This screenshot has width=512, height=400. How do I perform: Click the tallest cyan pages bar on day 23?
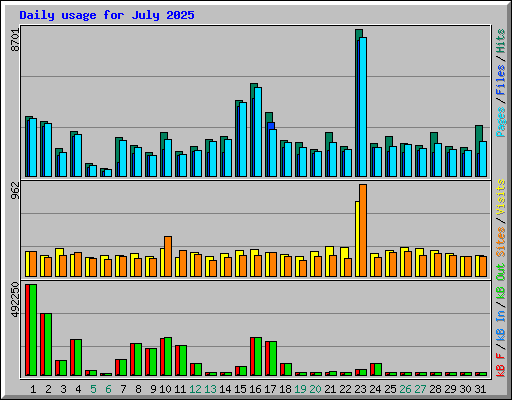point(363,107)
